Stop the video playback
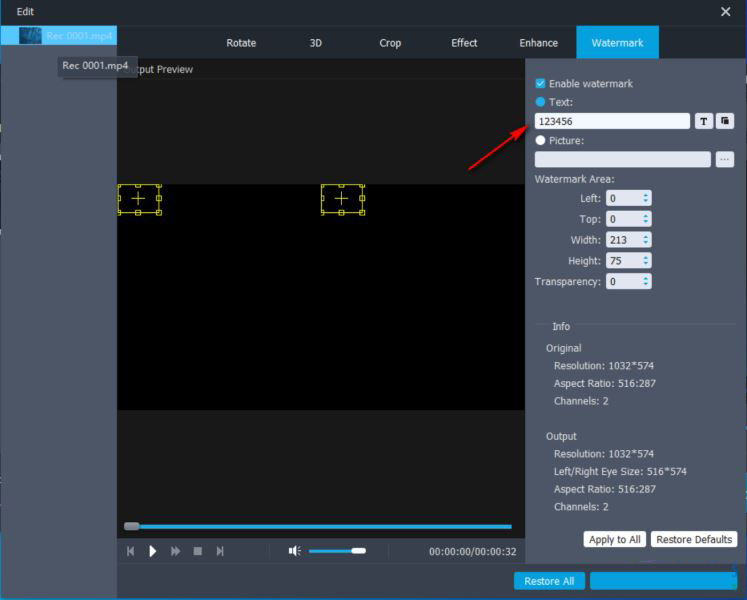This screenshot has height=600, width=747. click(x=198, y=551)
